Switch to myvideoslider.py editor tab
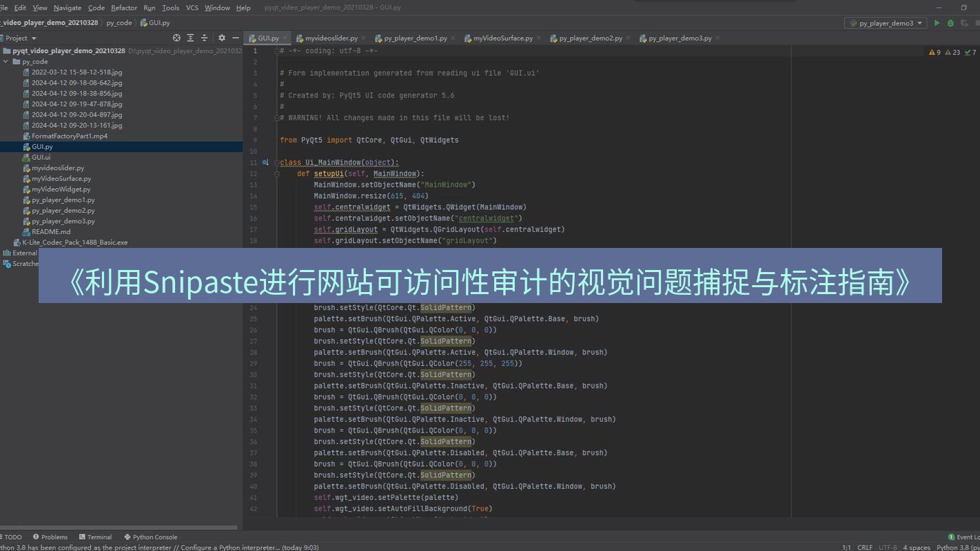980x551 pixels. pos(331,38)
